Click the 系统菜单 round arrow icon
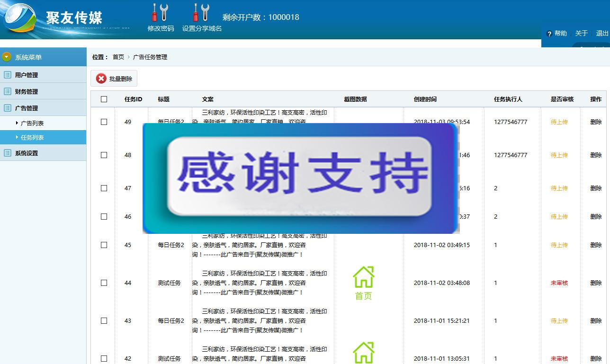 [7, 57]
